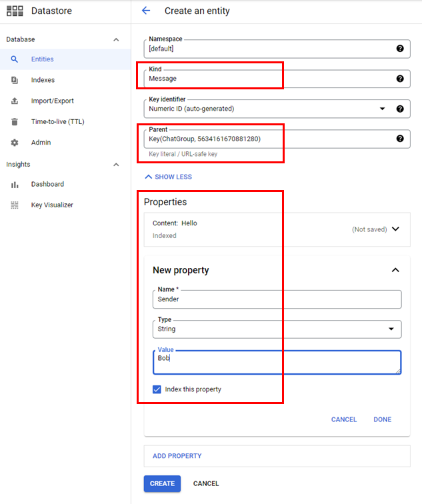Screen dimensions: 422x504
Task: Click the help icon for Parent field
Action: 400,139
